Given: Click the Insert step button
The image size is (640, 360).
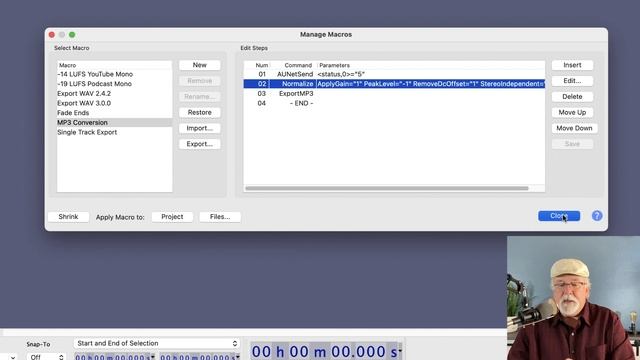Looking at the screenshot, I should (x=572, y=65).
